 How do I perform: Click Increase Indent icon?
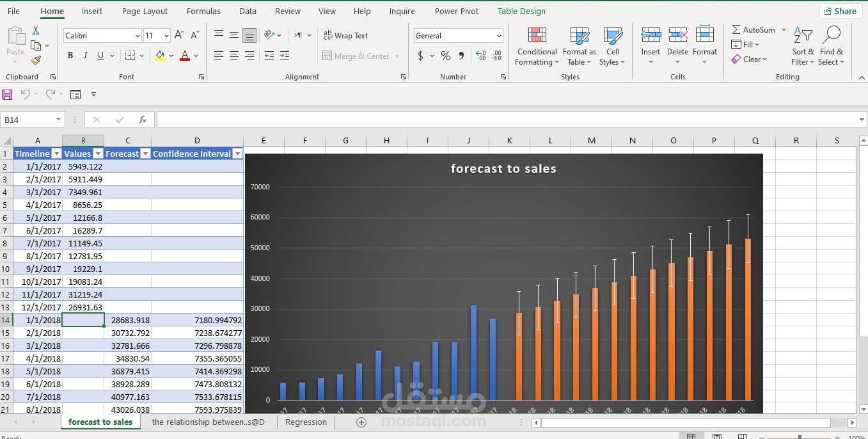(285, 56)
